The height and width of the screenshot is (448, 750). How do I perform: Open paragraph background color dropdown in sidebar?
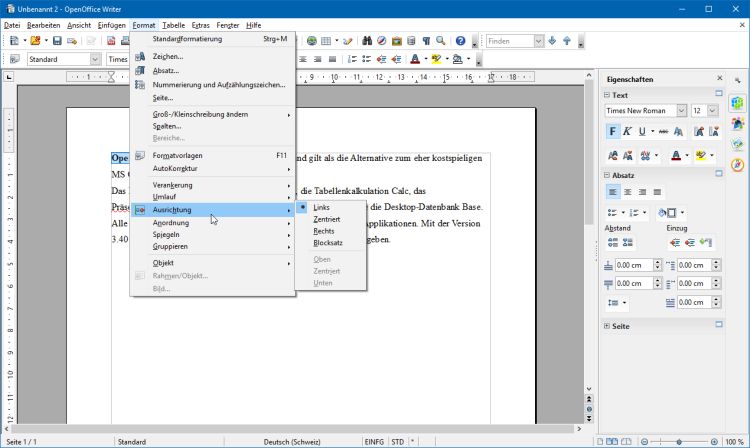click(683, 213)
